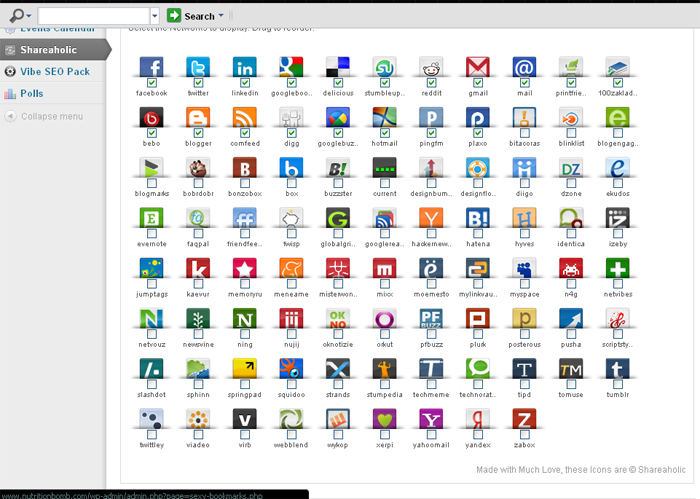Open the Vibe SEO Pack menu
The width and height of the screenshot is (700, 499).
pyautogui.click(x=53, y=71)
